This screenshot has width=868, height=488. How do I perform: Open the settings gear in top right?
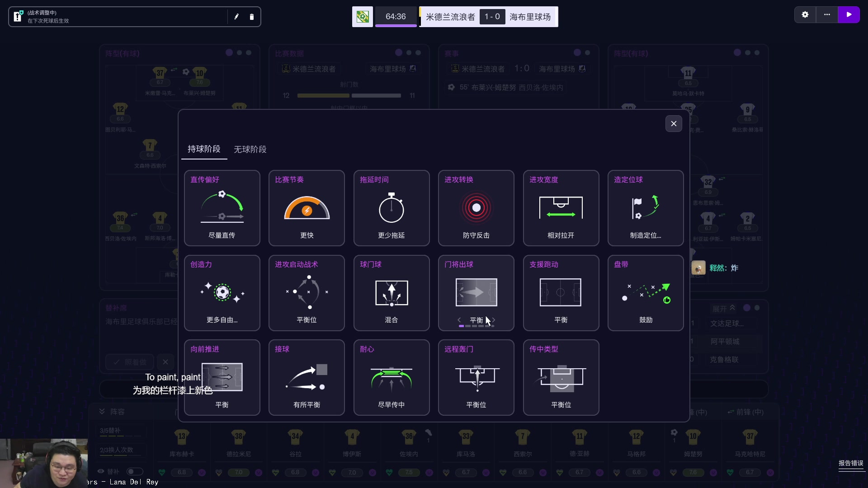[x=805, y=14]
